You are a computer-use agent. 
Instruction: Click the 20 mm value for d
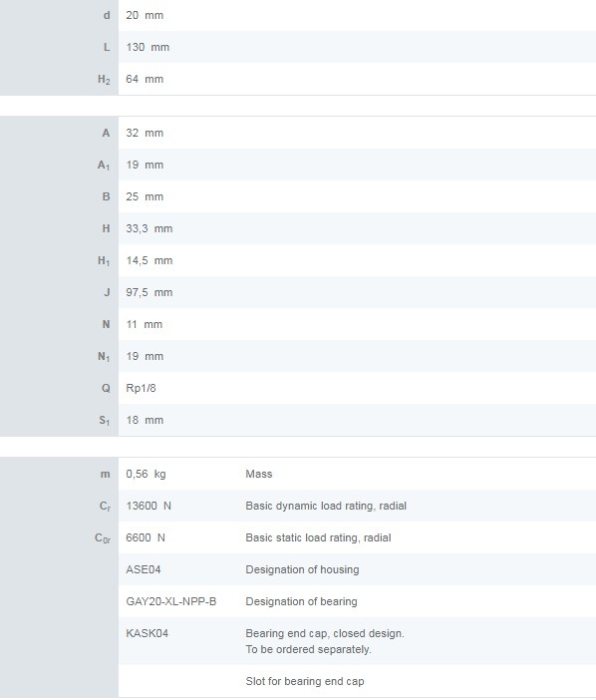click(145, 15)
